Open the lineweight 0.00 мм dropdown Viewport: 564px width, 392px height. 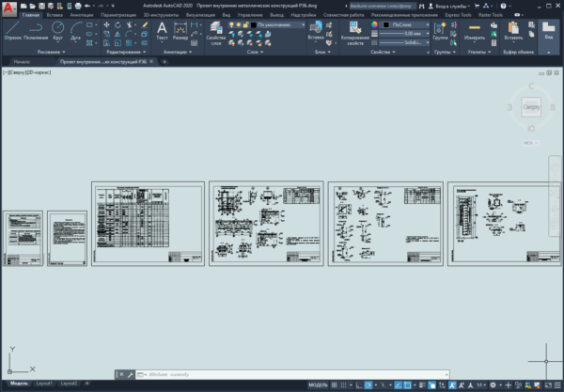(x=404, y=34)
